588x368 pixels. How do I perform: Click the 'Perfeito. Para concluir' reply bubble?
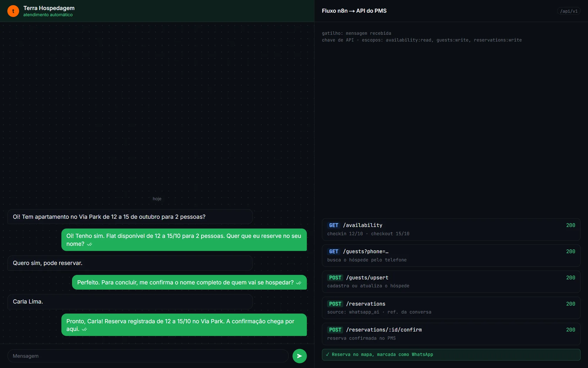[x=189, y=282]
